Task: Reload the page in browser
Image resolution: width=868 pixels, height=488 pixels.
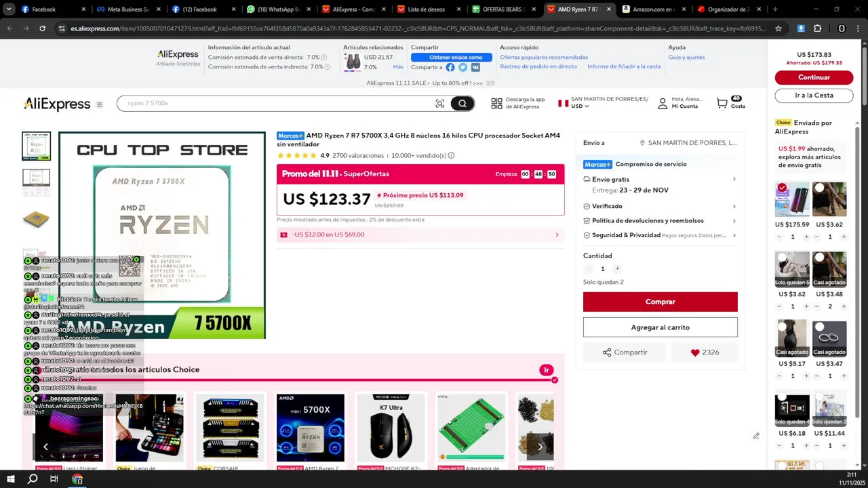Action: point(42,28)
